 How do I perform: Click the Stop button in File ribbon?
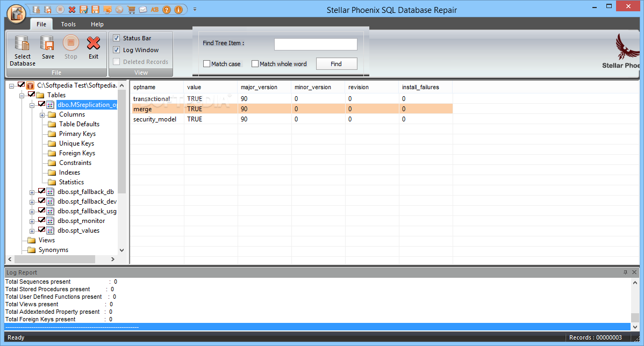[70, 48]
